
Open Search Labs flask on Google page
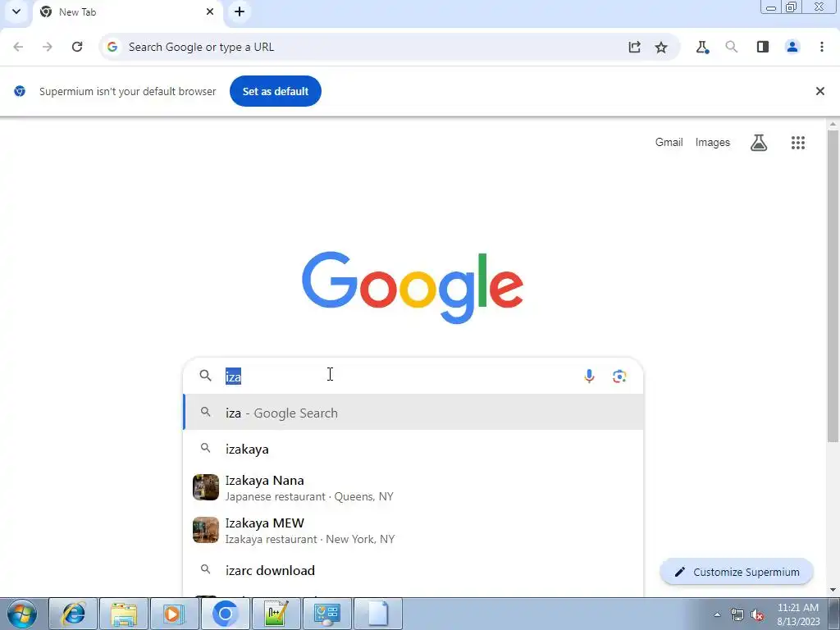coord(759,143)
